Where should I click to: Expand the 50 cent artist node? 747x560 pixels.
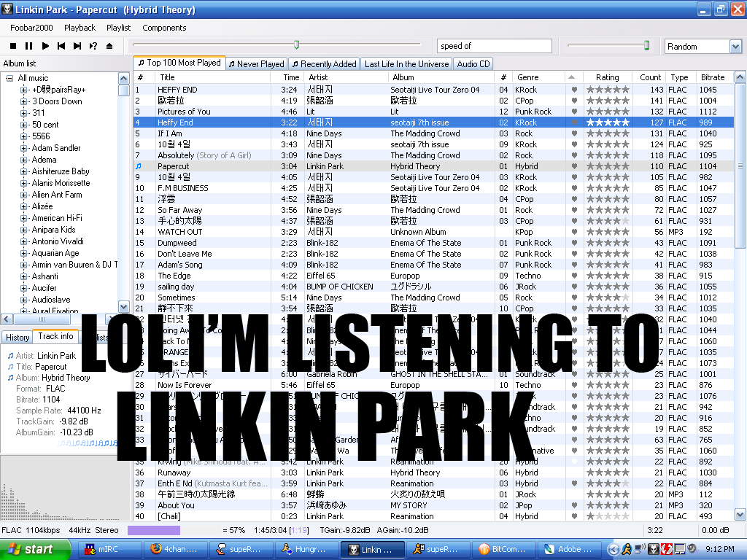24,125
